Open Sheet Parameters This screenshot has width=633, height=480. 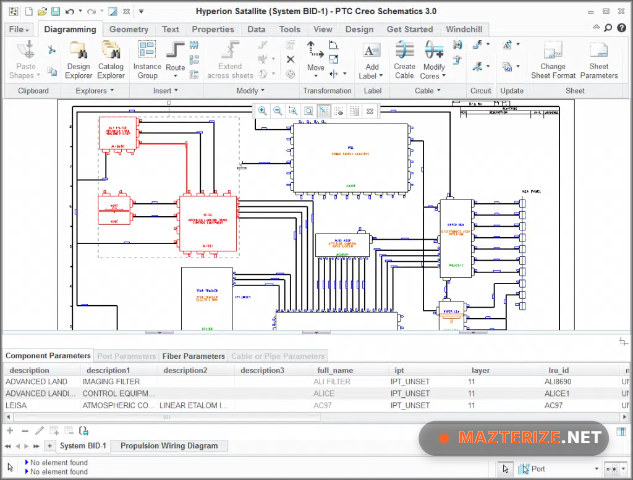(599, 60)
